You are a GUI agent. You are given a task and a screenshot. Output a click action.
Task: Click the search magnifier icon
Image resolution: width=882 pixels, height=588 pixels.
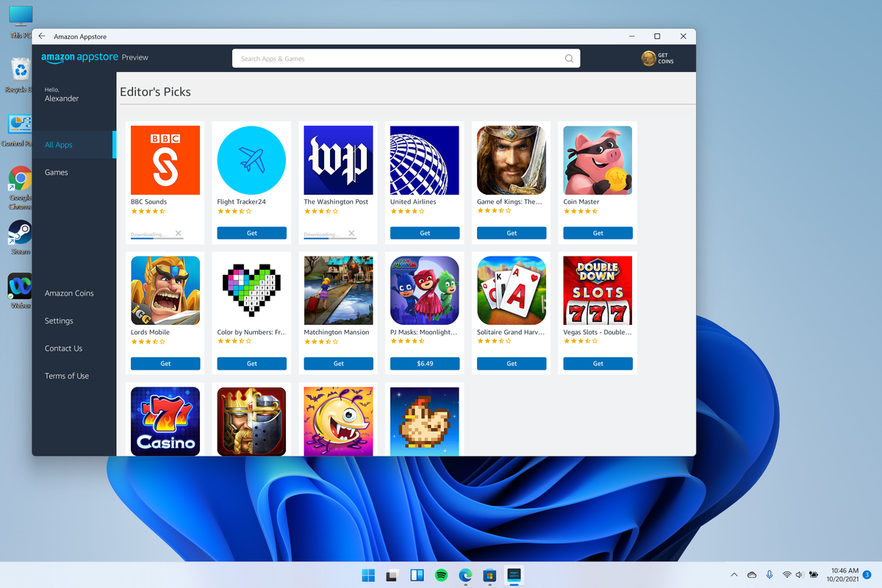[x=568, y=58]
